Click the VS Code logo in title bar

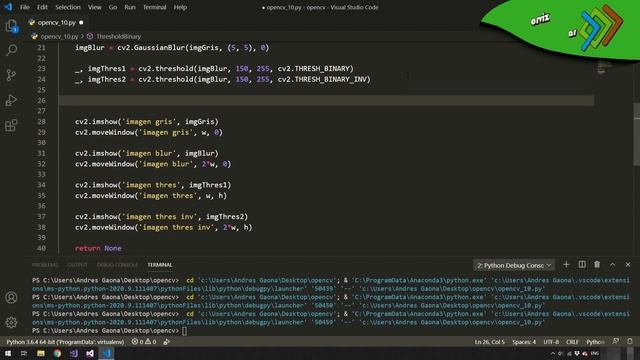8,7
